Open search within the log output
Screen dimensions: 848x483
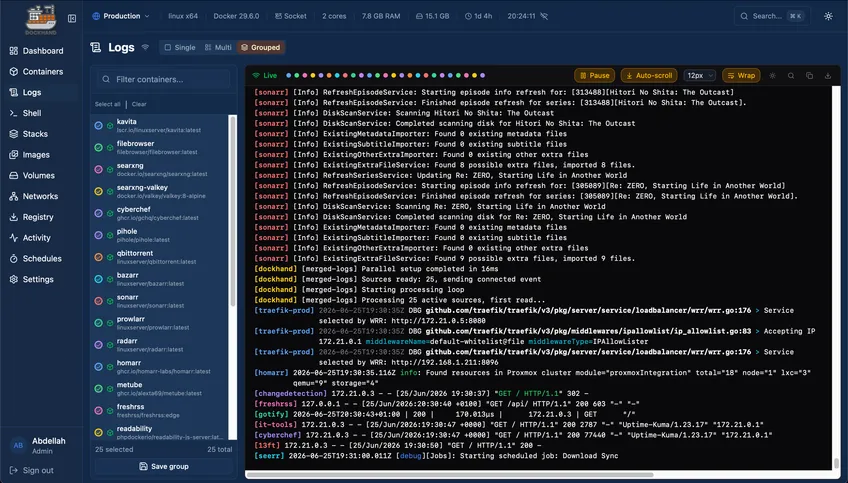coord(791,76)
